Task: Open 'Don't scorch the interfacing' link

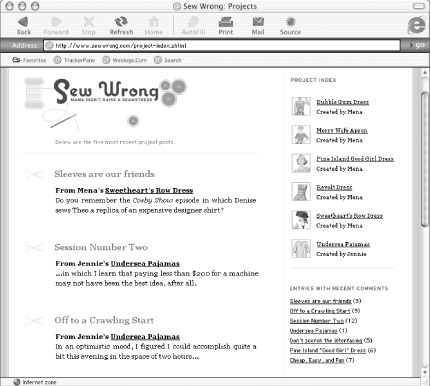Action: 326,340
